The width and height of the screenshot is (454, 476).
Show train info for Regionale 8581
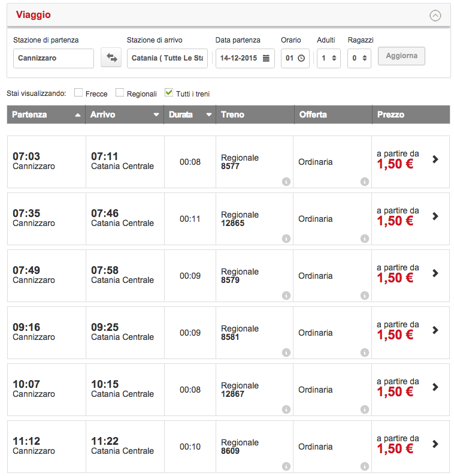286,353
